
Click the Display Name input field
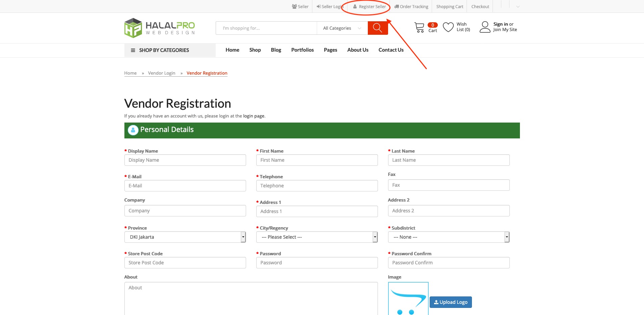[185, 160]
